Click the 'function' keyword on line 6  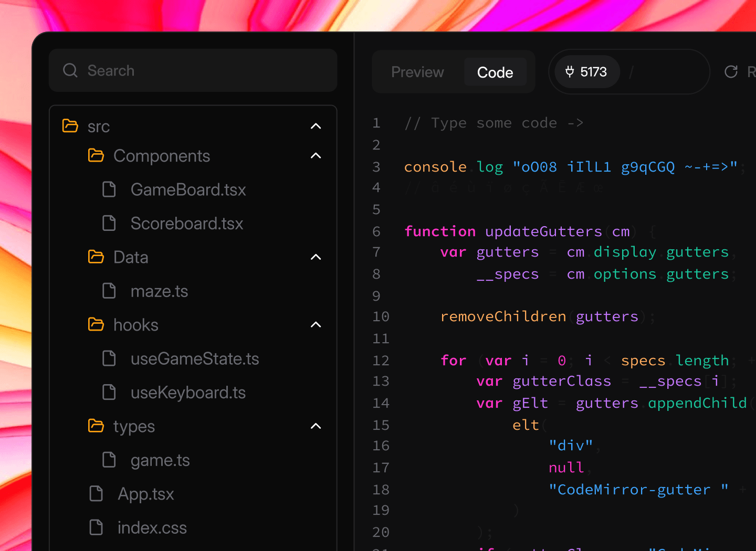[440, 231]
